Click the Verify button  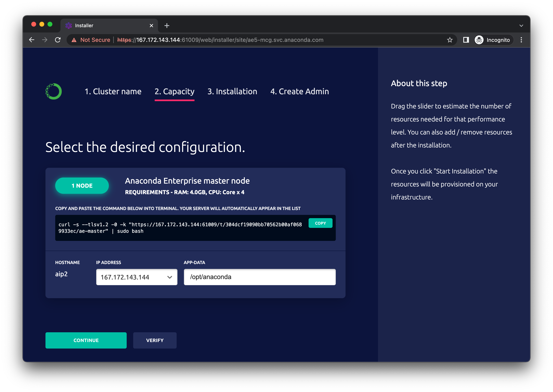tap(155, 340)
